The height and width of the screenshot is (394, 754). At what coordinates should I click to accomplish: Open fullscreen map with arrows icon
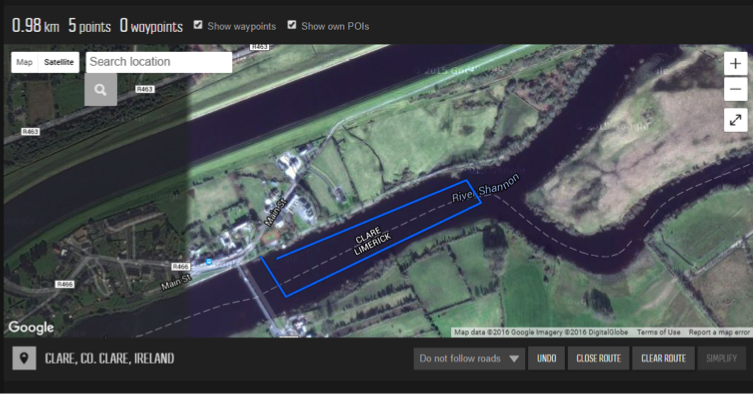coord(735,120)
